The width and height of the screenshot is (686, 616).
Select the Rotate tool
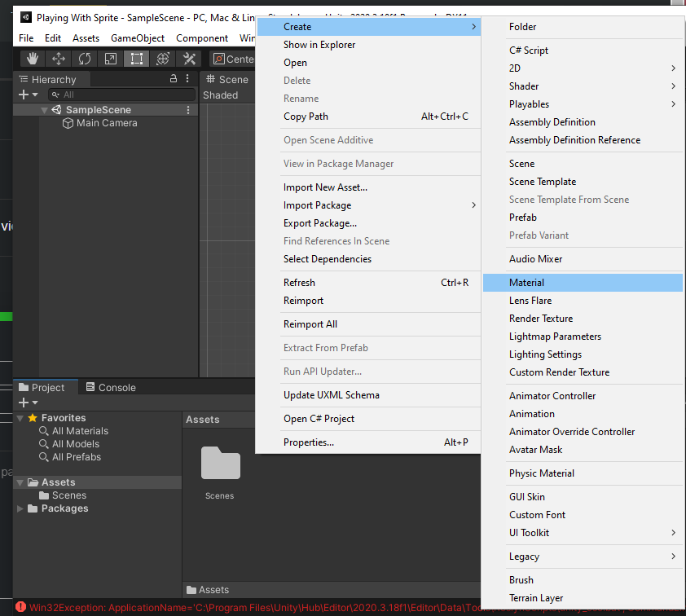pyautogui.click(x=85, y=59)
